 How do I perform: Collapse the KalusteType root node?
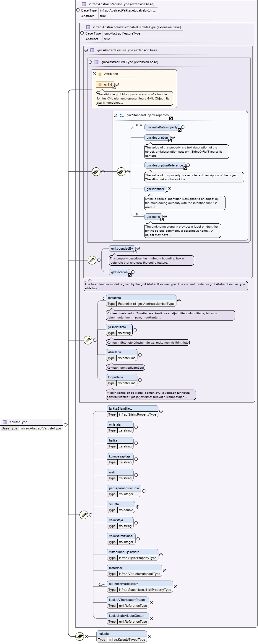[66, 425]
